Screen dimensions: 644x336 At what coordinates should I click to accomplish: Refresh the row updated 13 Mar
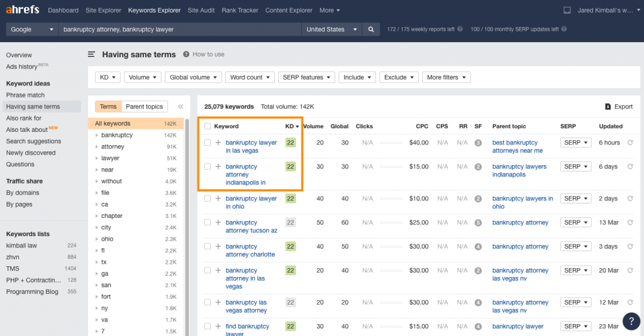coord(630,222)
